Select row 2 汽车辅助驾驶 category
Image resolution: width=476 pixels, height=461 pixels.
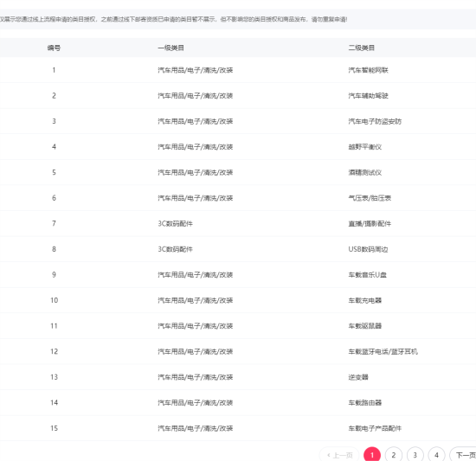[x=238, y=95]
